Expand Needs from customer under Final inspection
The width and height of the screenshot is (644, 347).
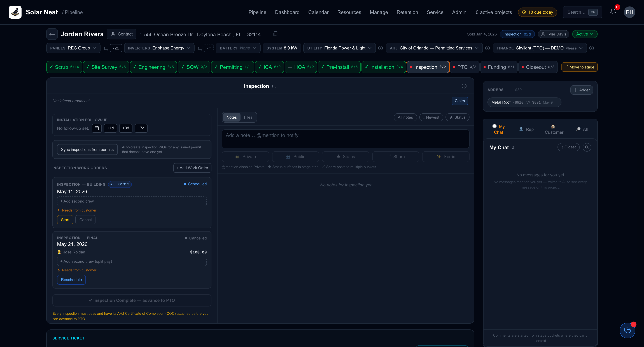tap(77, 270)
